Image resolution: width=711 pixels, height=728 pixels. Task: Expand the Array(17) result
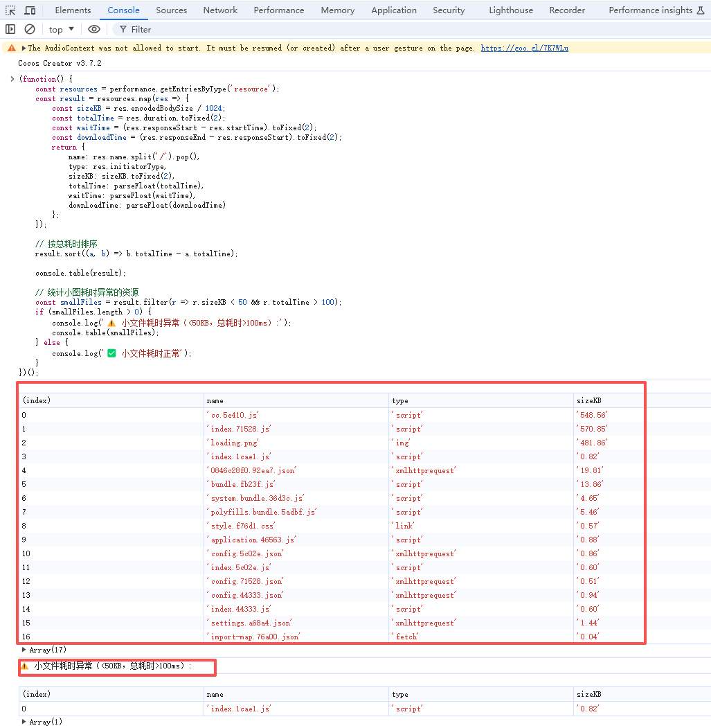[25, 650]
